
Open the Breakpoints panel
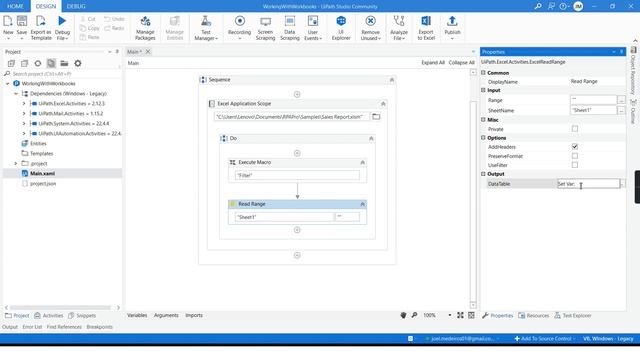click(100, 327)
